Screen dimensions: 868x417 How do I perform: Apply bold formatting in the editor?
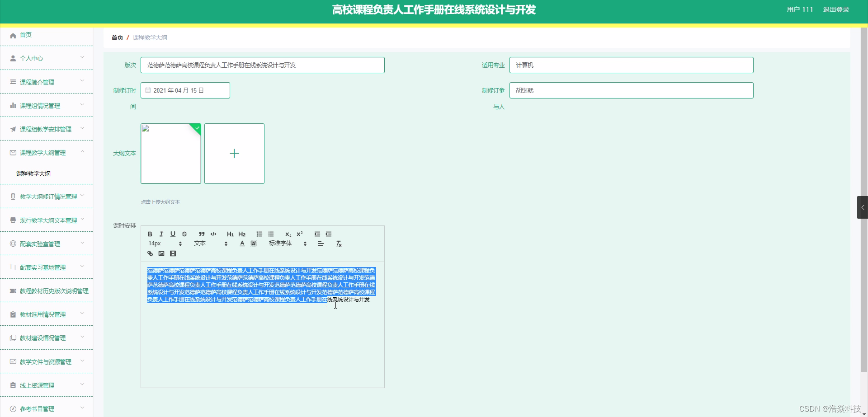pyautogui.click(x=150, y=234)
